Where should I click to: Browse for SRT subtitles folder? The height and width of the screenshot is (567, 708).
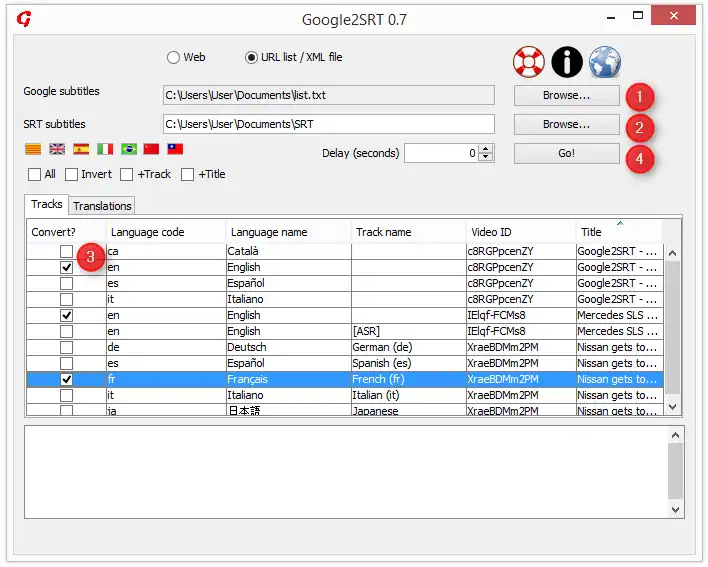pyautogui.click(x=567, y=124)
